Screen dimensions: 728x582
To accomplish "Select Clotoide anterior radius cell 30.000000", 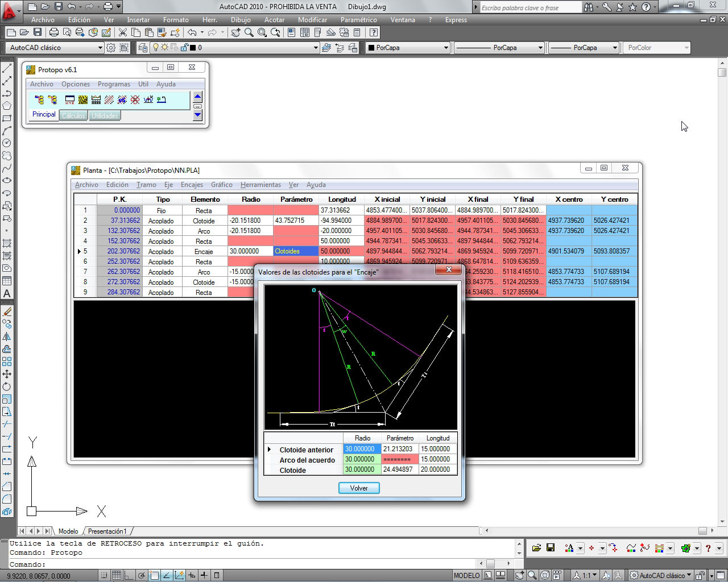I will [362, 449].
